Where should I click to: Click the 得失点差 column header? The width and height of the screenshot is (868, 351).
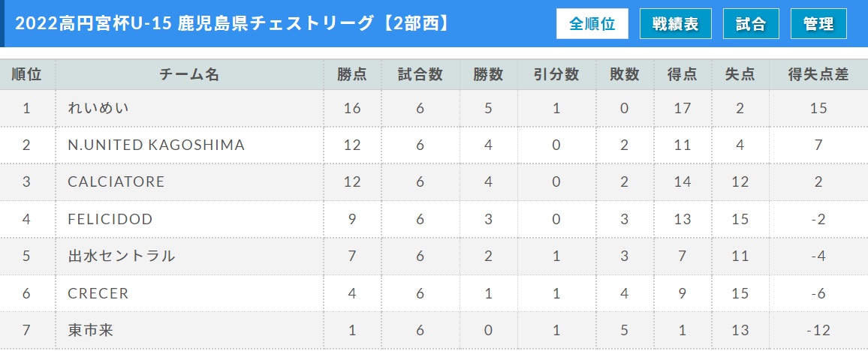[x=818, y=74]
